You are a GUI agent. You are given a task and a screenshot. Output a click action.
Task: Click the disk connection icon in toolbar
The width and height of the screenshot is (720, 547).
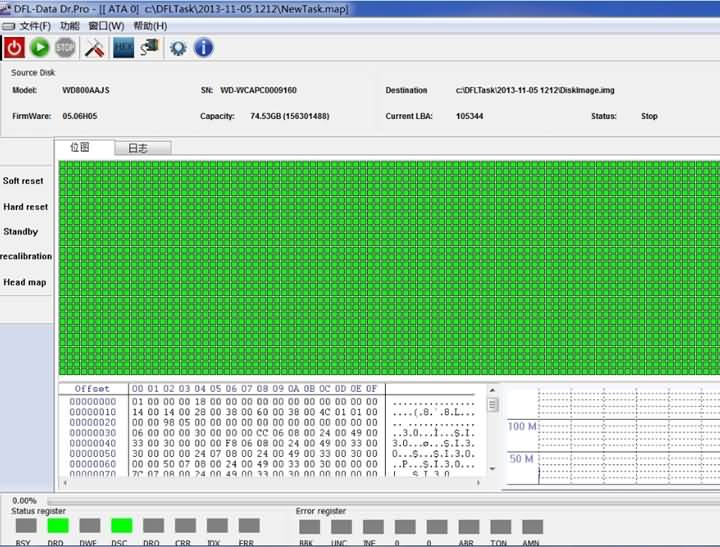tap(149, 47)
